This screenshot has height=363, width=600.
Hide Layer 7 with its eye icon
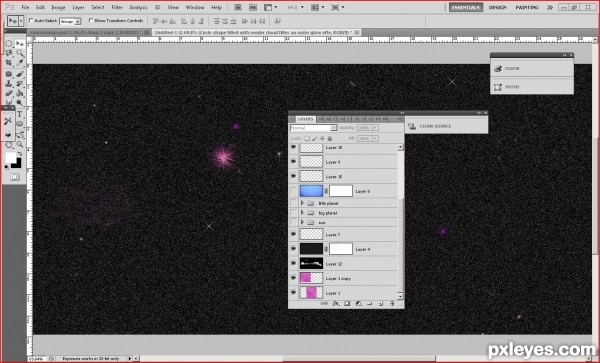pos(293,234)
